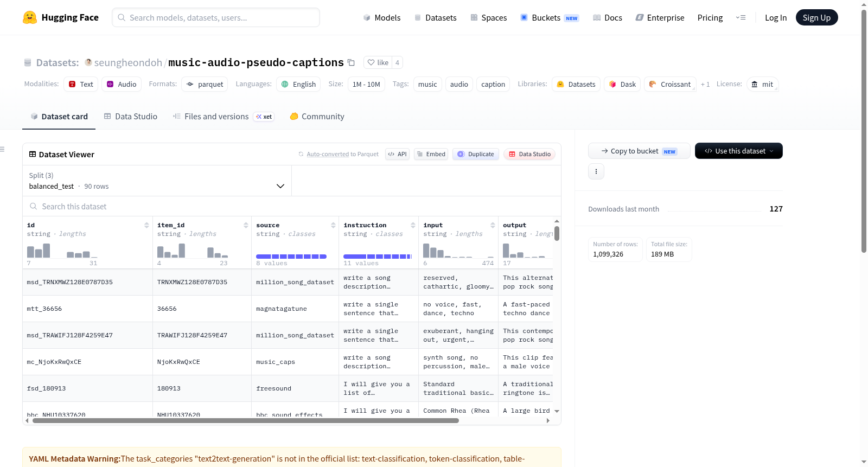Image resolution: width=868 pixels, height=467 pixels.
Task: Click the Log In link
Action: pos(776,17)
